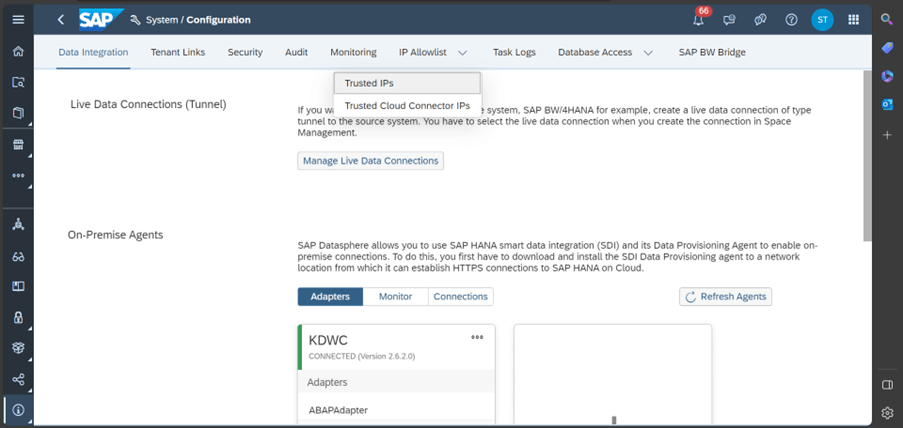Click the 'On-Premise Agents' heading

tap(116, 235)
